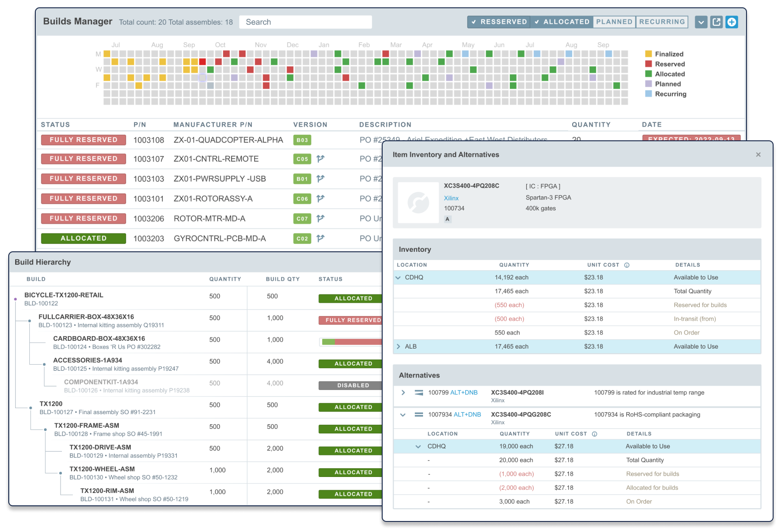This screenshot has height=532, width=780.
Task: Click DISABLED status badge for COMPONENTKIT-1A934
Action: 351,385
